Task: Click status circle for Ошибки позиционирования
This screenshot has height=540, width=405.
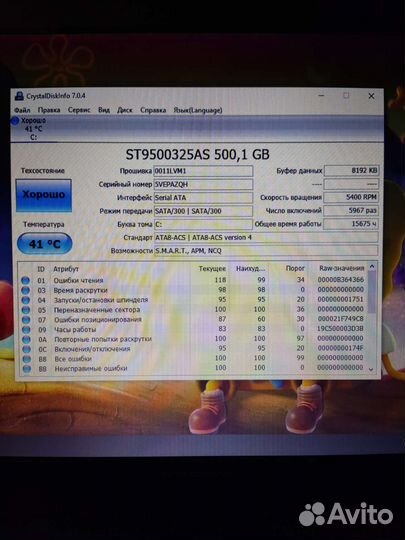Action: pos(26,320)
